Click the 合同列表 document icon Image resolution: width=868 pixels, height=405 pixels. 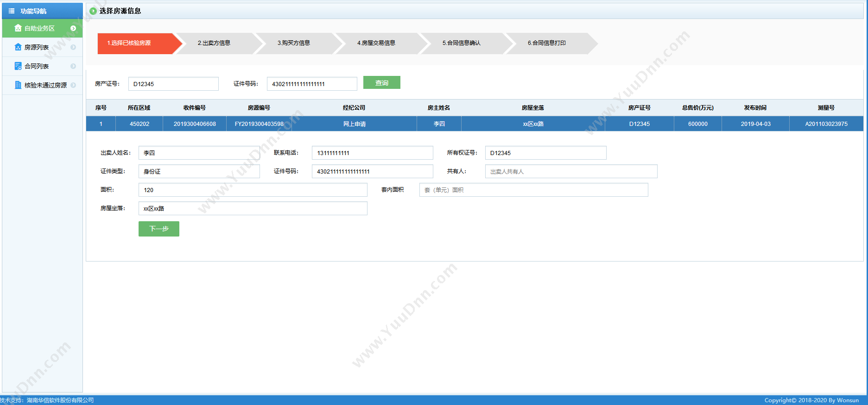click(x=18, y=66)
